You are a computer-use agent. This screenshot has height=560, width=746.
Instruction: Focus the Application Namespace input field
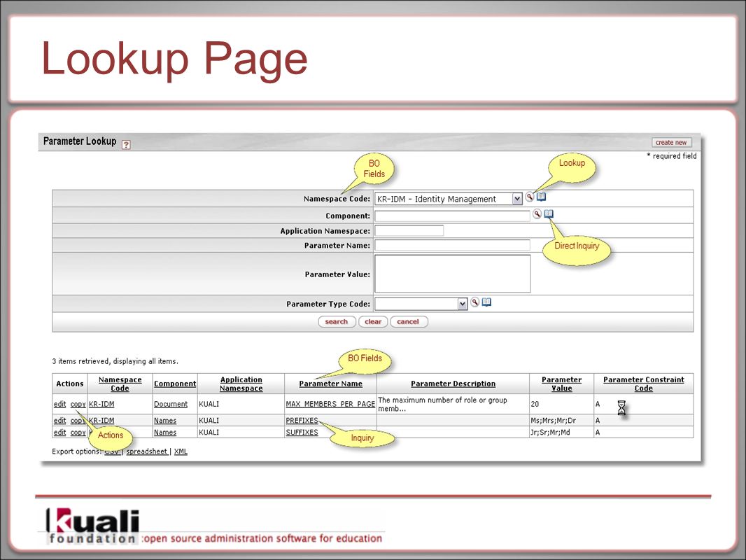409,231
